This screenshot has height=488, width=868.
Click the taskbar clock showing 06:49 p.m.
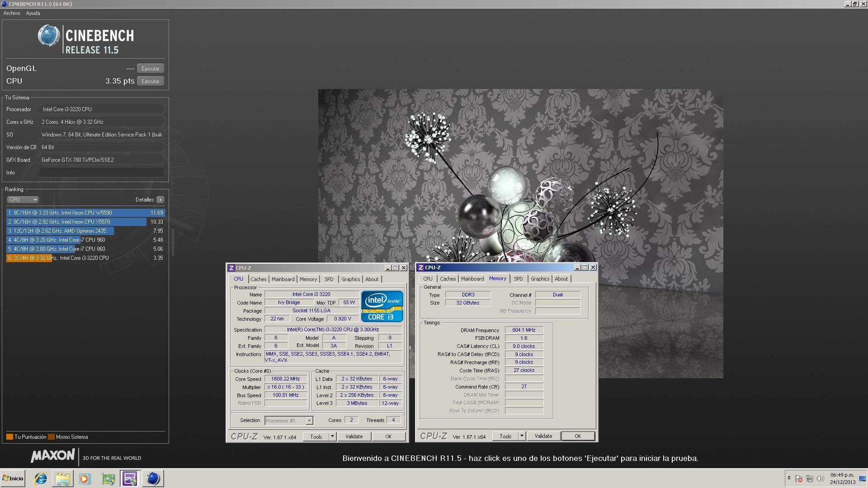[842, 479]
